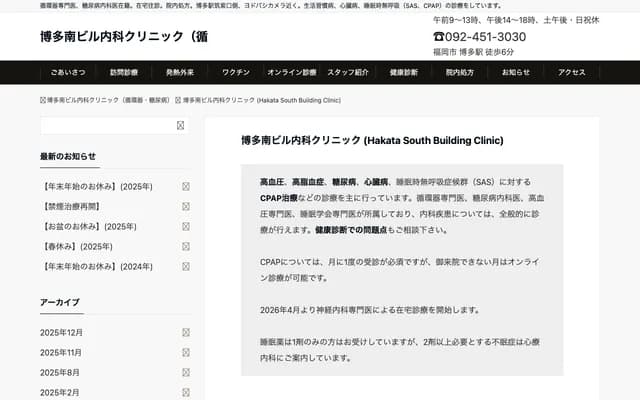The height and width of the screenshot is (400, 640).
Task: Click the article heading with Hakata South Building Clinic
Action: click(372, 140)
